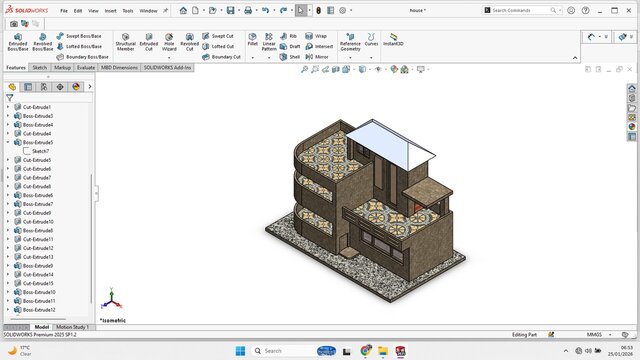Toggle Instant3D mode

393,40
